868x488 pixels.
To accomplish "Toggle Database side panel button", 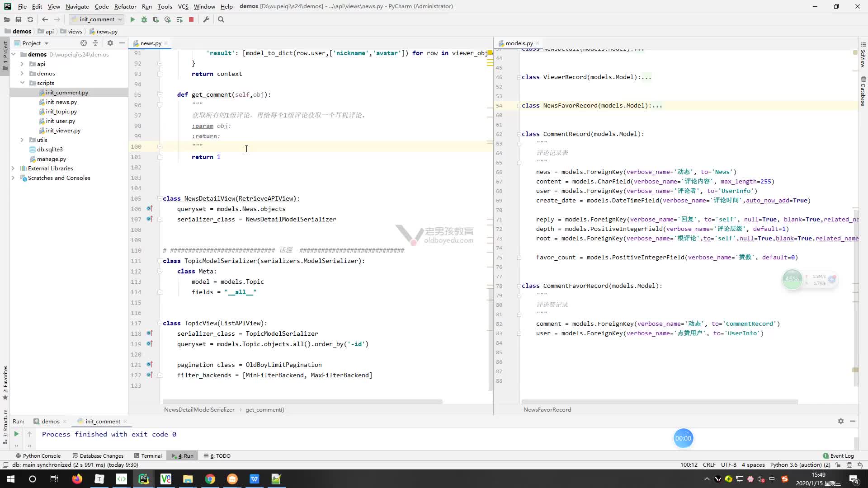I will click(863, 91).
